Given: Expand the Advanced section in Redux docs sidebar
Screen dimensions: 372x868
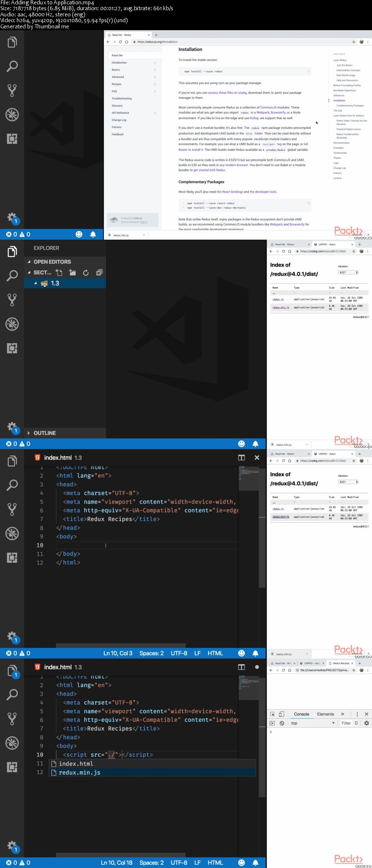Looking at the screenshot, I should (x=155, y=77).
